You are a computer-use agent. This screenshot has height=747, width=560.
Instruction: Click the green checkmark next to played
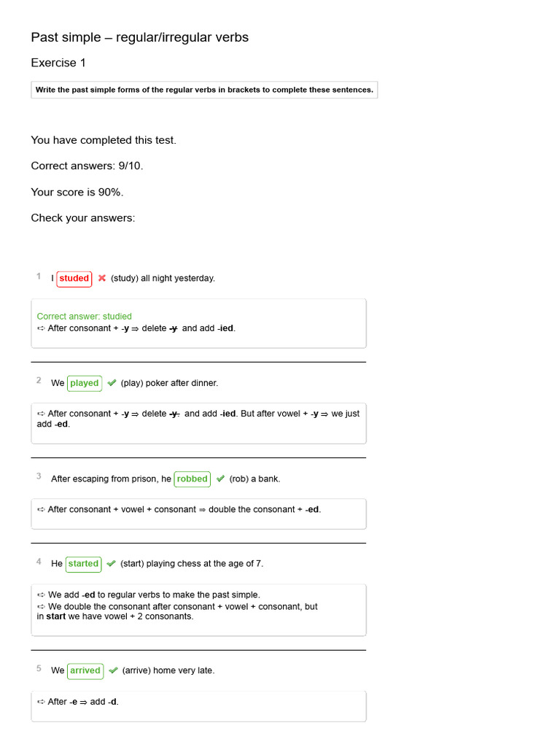[x=112, y=382]
